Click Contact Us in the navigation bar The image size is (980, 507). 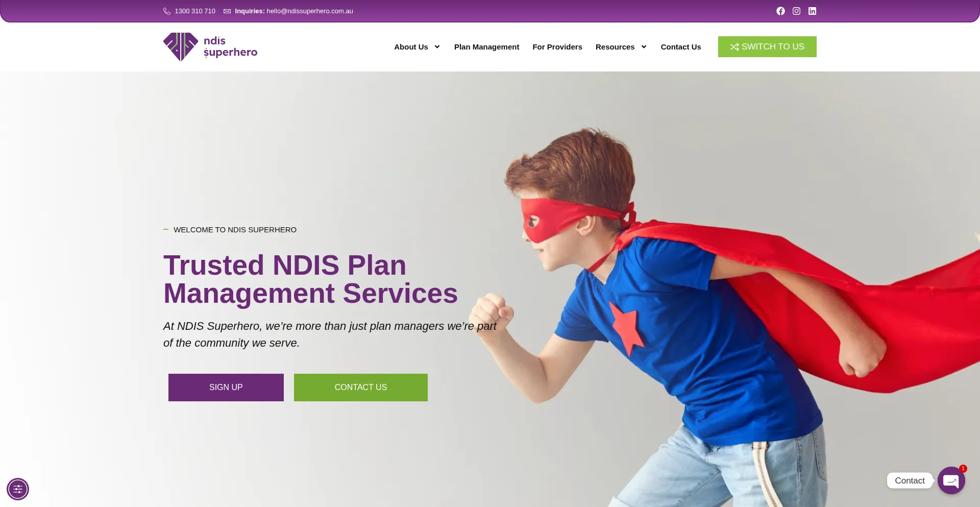tap(681, 47)
